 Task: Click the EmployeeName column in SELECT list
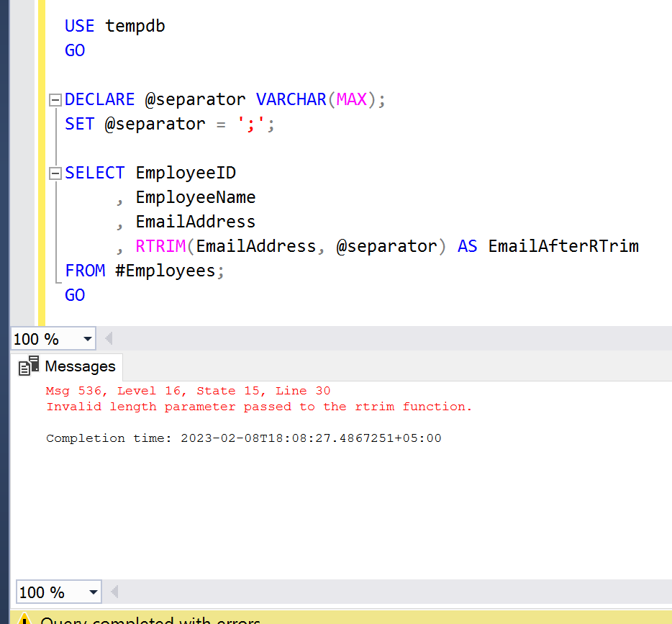195,197
